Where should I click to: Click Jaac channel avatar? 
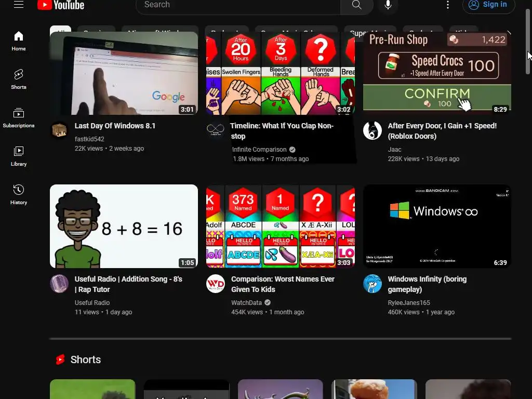(372, 130)
